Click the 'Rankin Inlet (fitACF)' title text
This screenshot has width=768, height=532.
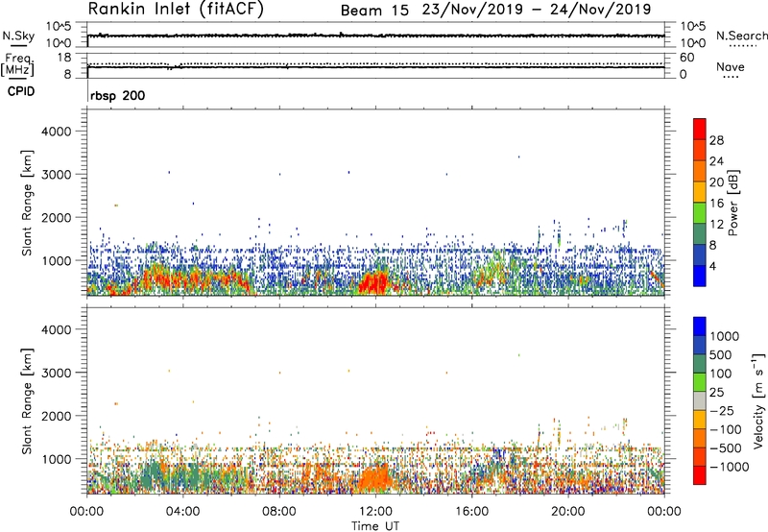point(176,10)
